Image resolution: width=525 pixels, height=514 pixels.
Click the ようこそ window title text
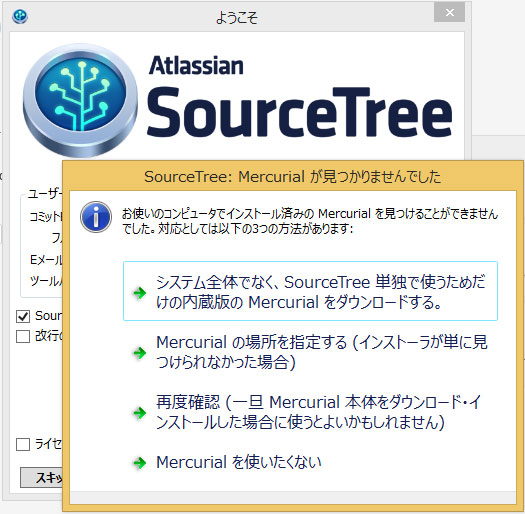coord(237,17)
